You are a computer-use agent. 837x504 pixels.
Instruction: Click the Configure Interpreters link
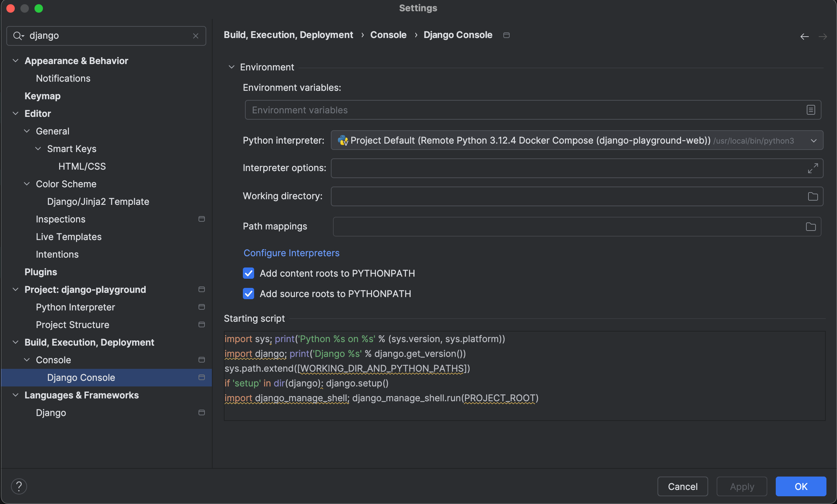click(x=291, y=253)
